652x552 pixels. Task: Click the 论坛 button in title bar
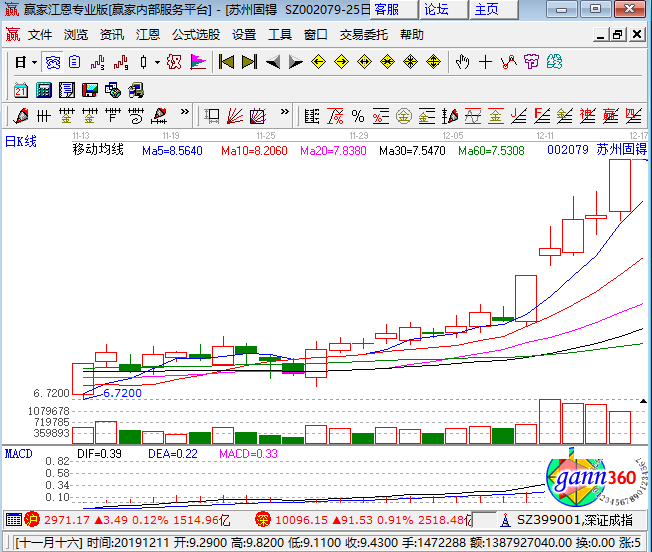pos(444,9)
